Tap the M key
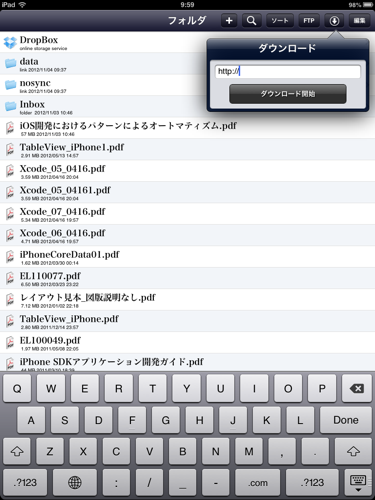Screen dimensions: 375x500 (249, 451)
